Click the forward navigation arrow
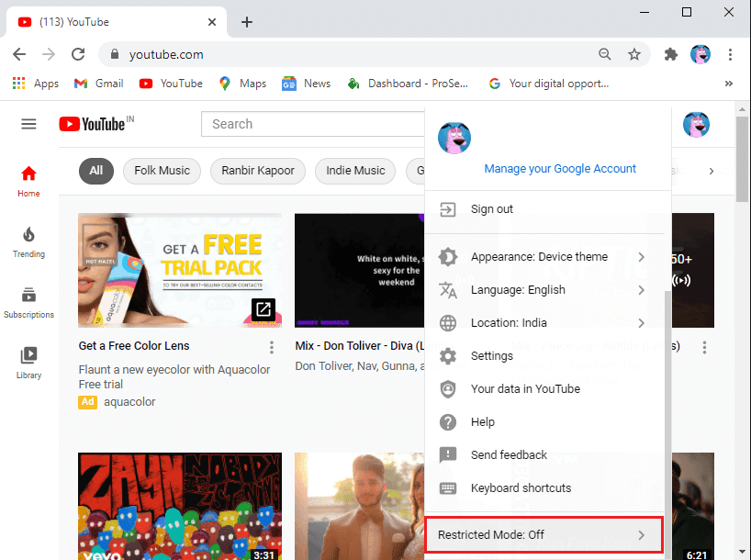 49,54
